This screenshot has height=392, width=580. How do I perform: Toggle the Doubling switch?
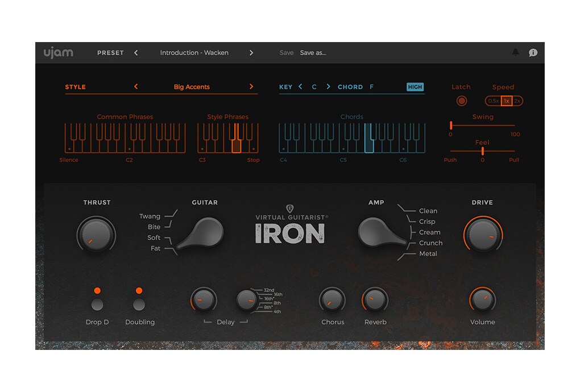(x=139, y=305)
